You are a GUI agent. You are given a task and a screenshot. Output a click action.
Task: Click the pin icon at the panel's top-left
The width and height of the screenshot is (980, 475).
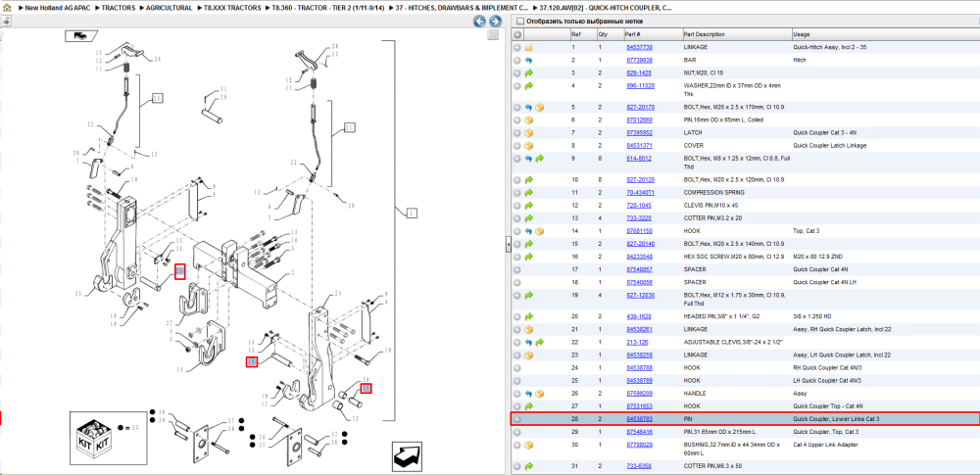[x=5, y=21]
